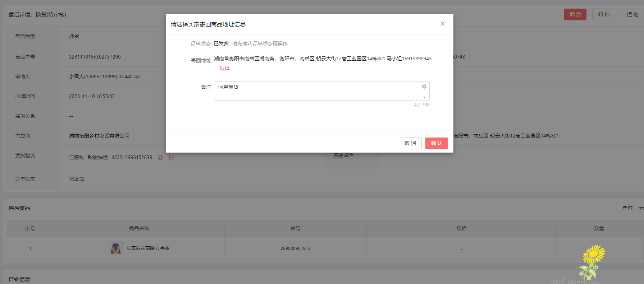
Task: Toggle the 半 half-width character indicator
Action: pyautogui.click(x=581, y=274)
